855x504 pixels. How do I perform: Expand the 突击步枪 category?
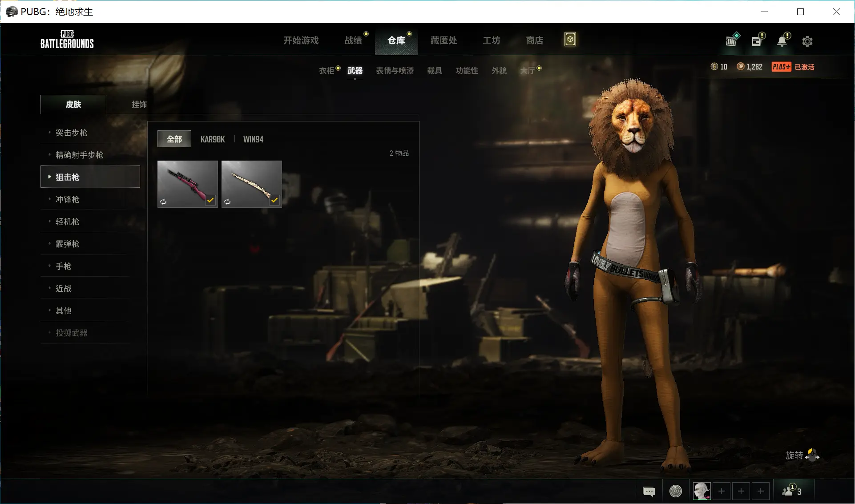tap(72, 133)
